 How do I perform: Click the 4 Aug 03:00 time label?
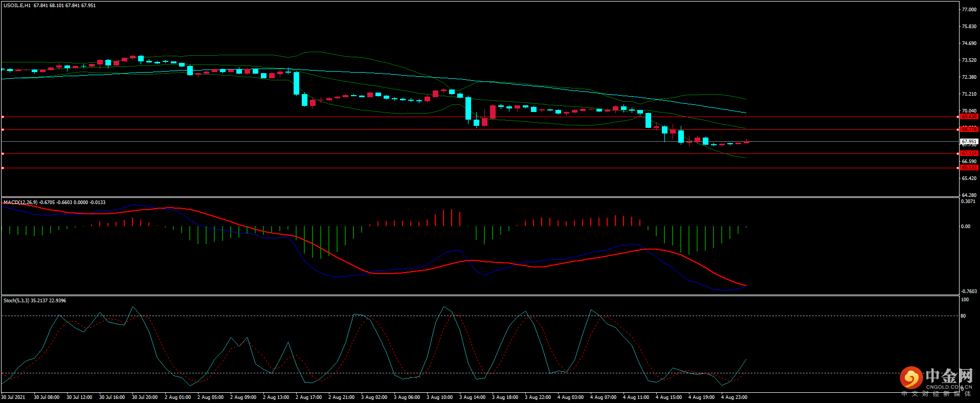(570, 397)
